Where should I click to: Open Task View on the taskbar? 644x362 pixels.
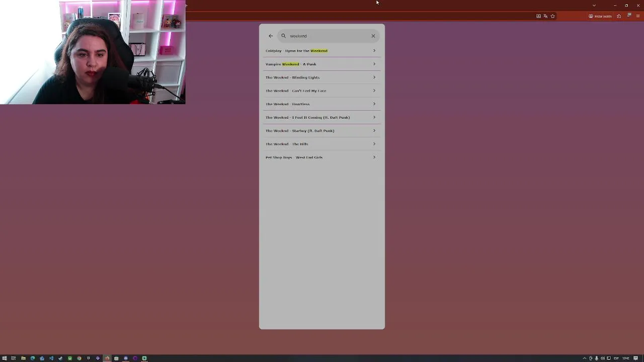click(x=14, y=358)
